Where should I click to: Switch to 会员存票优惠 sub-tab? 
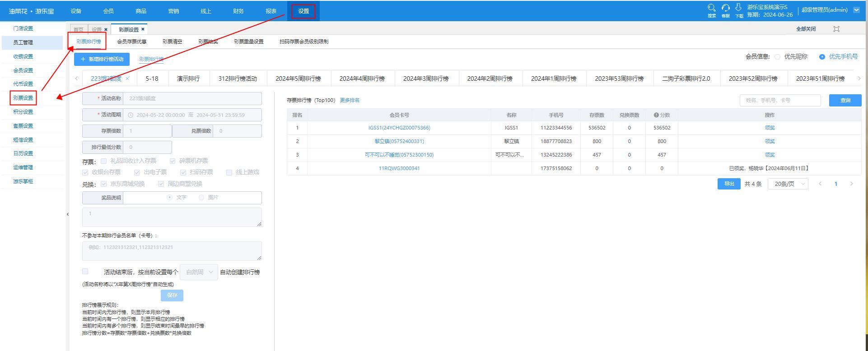tap(132, 42)
